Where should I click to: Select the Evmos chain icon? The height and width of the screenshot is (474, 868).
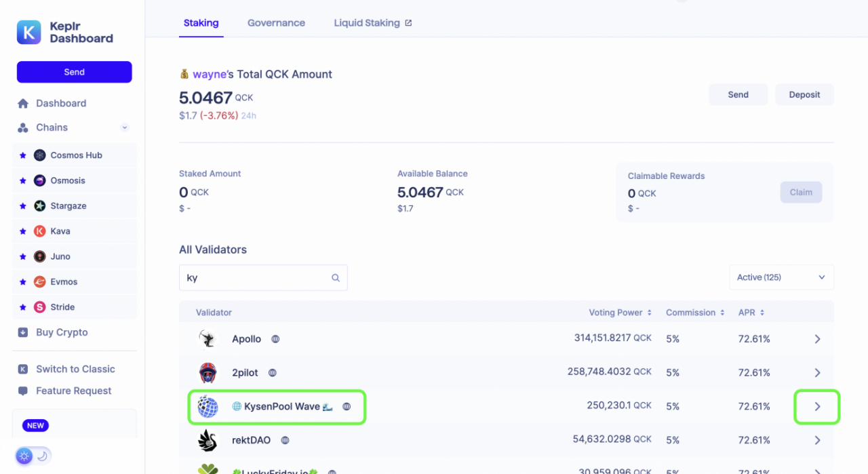pos(40,282)
